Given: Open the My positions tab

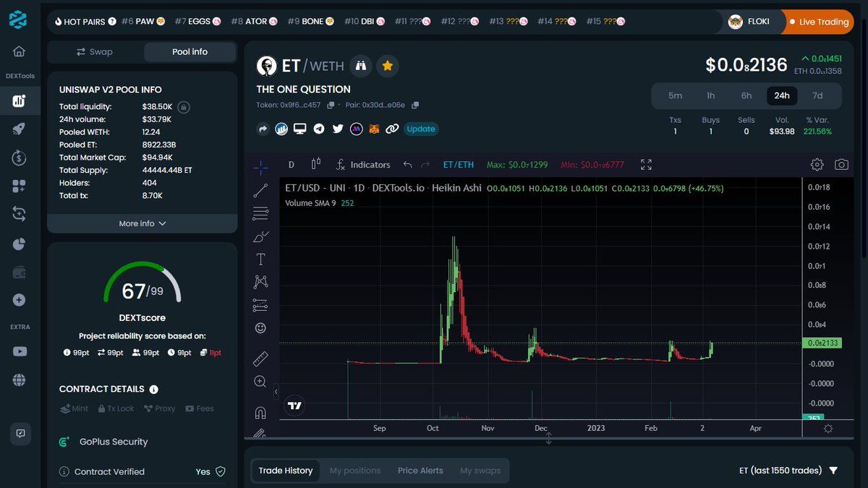Looking at the screenshot, I should [355, 471].
